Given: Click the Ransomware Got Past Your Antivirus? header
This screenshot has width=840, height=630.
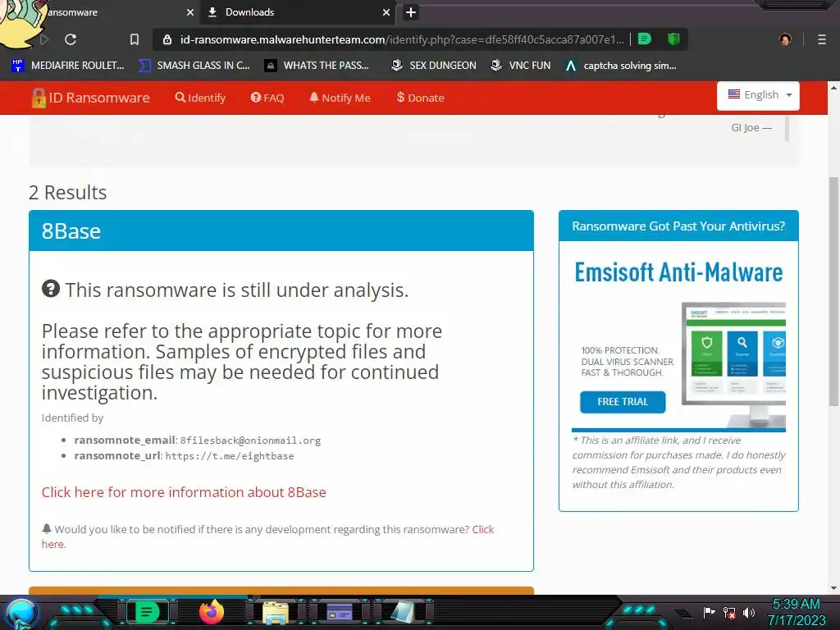Looking at the screenshot, I should pyautogui.click(x=678, y=226).
